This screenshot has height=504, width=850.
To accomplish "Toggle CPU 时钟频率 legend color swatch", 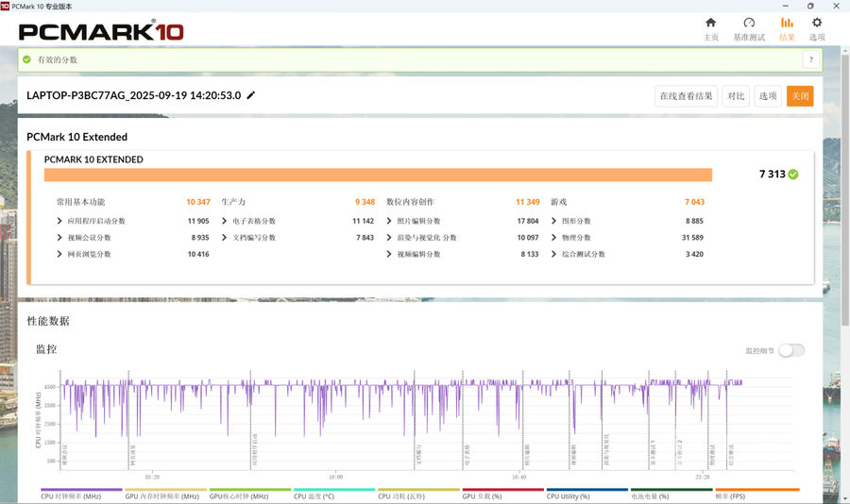I will click(80, 490).
